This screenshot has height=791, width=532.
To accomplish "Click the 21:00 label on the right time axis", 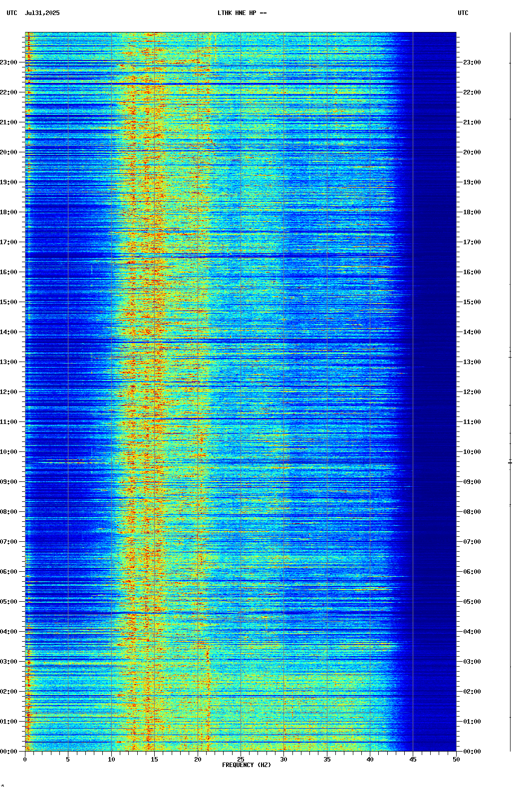I will [x=472, y=122].
